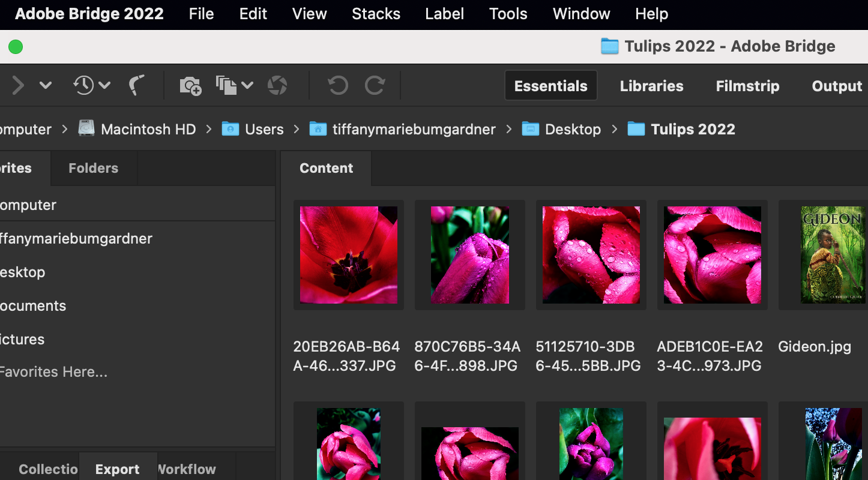
Task: Open the Window menu
Action: pyautogui.click(x=582, y=14)
